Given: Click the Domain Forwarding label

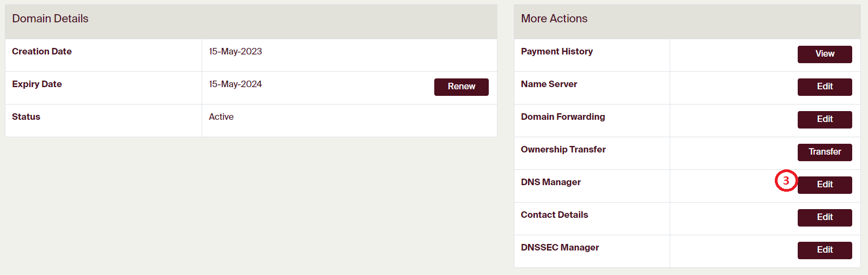Looking at the screenshot, I should 563,117.
